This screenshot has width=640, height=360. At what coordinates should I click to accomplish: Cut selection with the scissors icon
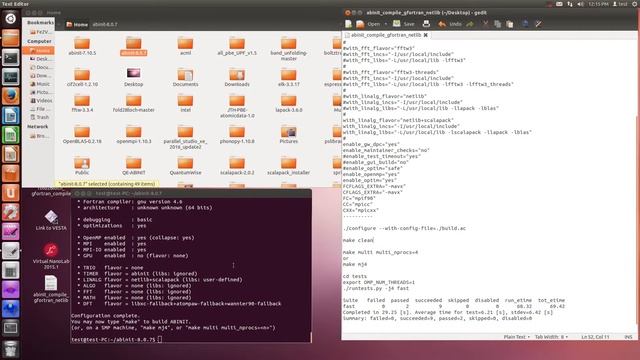[485, 24]
